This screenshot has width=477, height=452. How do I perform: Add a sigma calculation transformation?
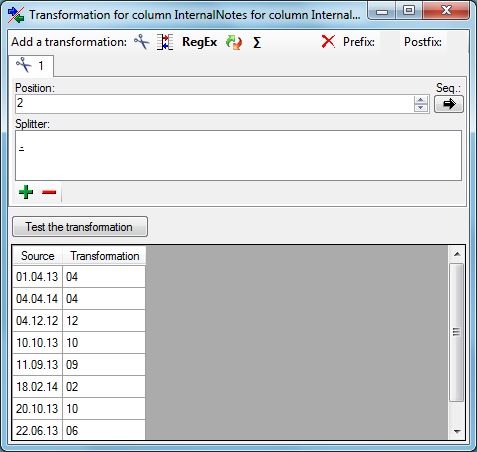click(257, 42)
